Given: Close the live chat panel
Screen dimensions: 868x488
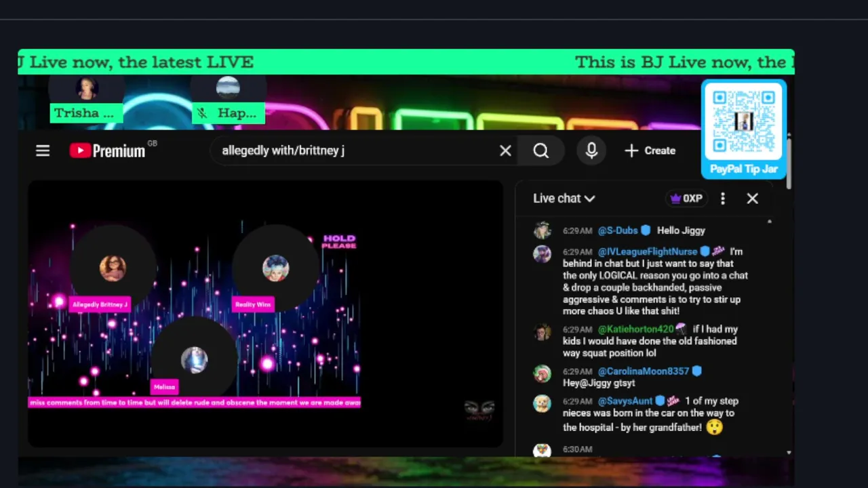Looking at the screenshot, I should click(753, 199).
